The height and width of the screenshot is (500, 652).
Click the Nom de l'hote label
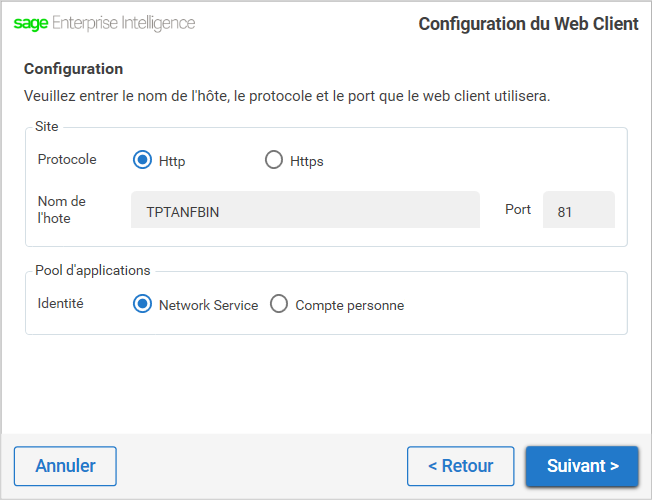tap(62, 210)
